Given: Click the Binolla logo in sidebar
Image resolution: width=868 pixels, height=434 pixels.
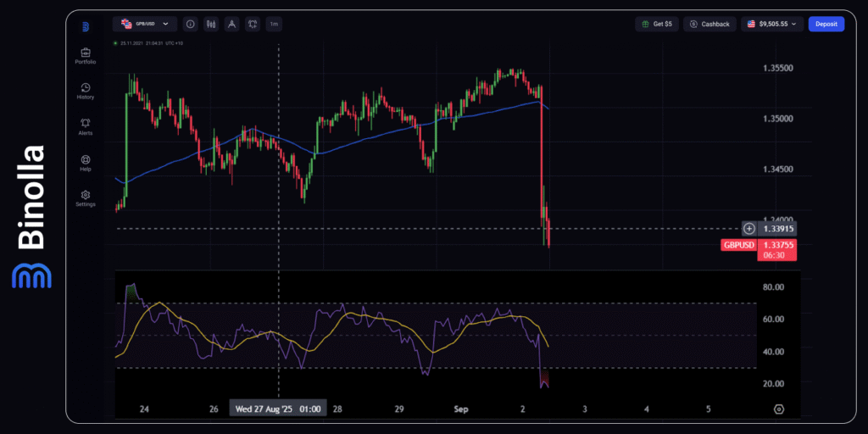Looking at the screenshot, I should click(x=85, y=26).
